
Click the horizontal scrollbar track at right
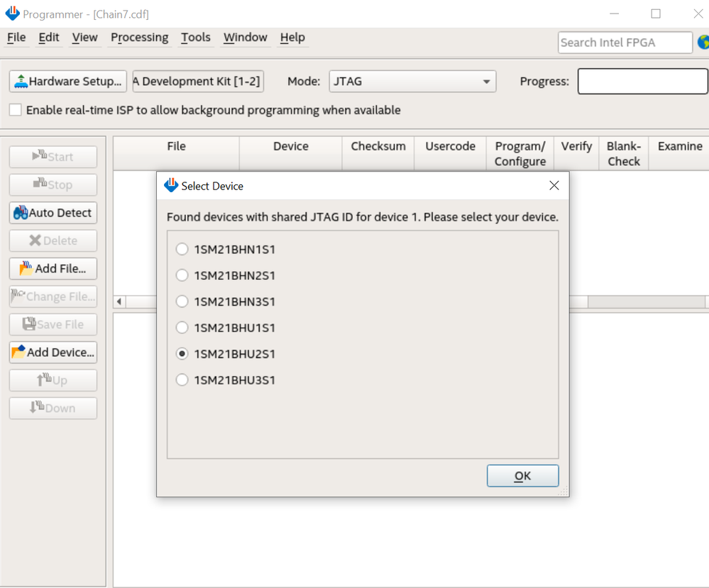[647, 301]
